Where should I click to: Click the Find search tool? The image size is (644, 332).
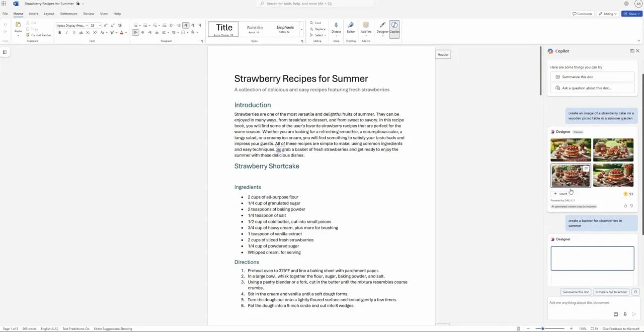(315, 23)
